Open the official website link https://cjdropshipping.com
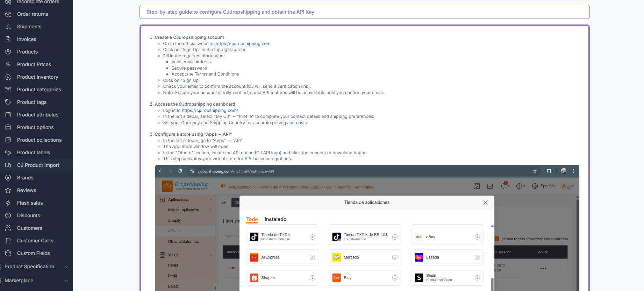Viewport: 644px width, 291px height. [x=243, y=44]
